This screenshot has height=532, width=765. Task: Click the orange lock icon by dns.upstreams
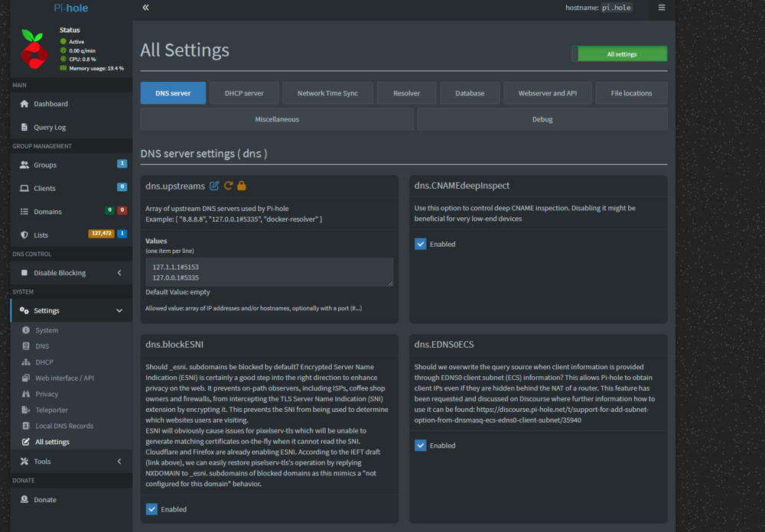point(242,185)
